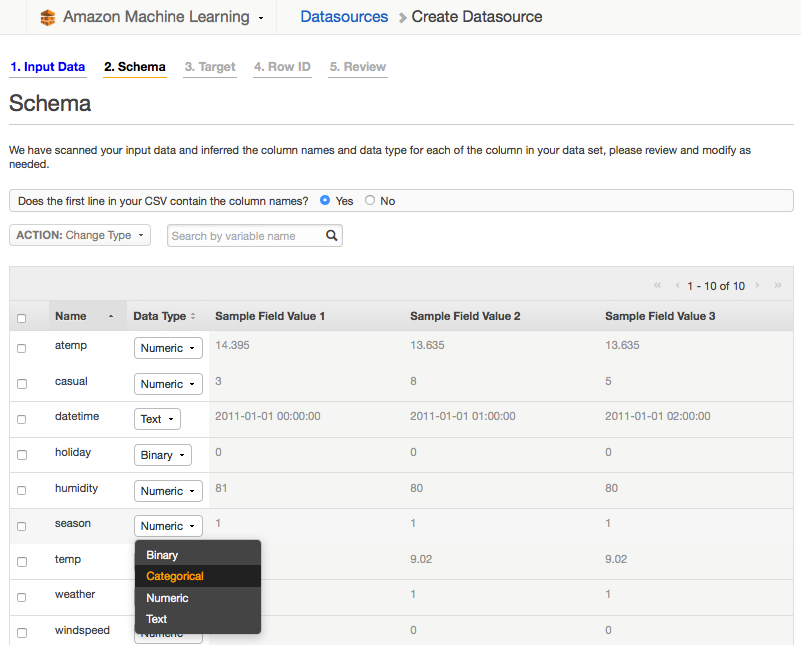The image size is (801, 645).
Task: Sort by Name column arrow
Action: (x=110, y=317)
